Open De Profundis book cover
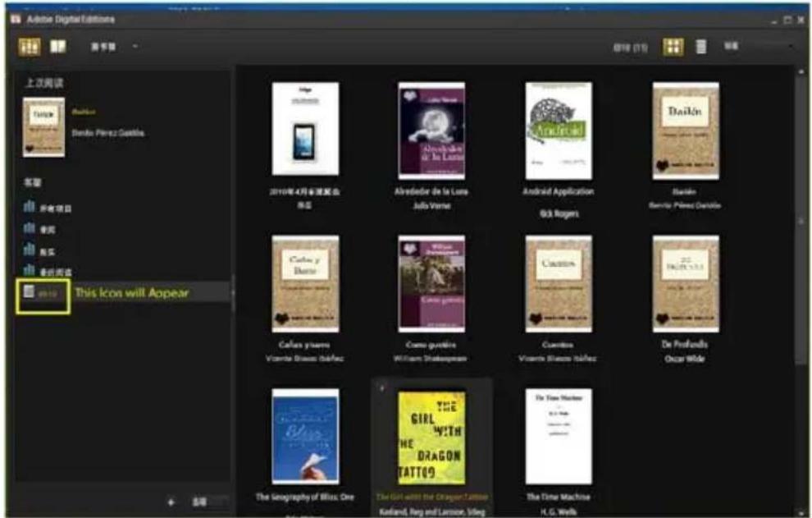Screen dimensions: 812x518 coord(686,284)
